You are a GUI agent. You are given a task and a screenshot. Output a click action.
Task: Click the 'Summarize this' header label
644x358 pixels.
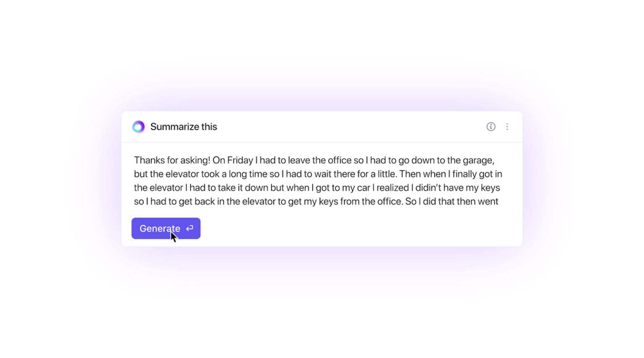click(x=184, y=126)
